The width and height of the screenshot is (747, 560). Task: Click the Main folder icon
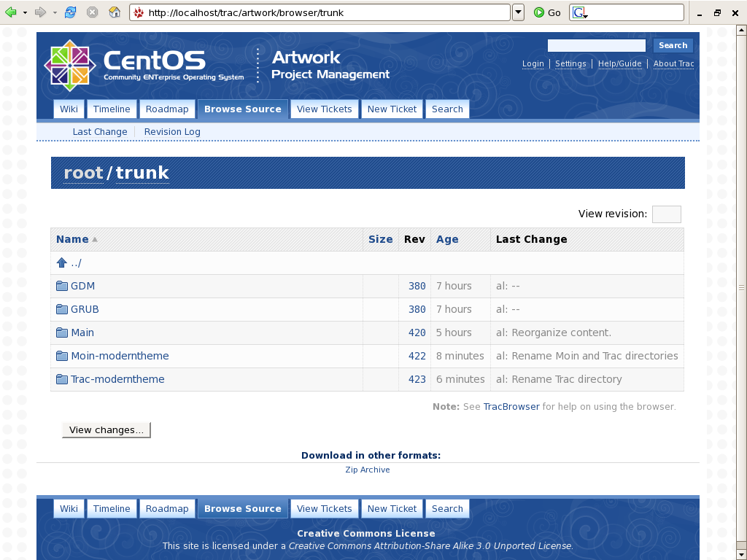coord(62,332)
